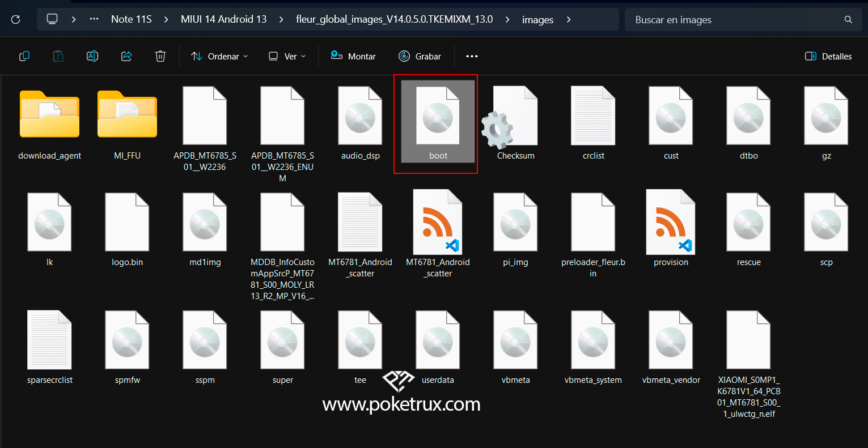Image resolution: width=868 pixels, height=448 pixels.
Task: Select the vbmeta_system image file
Action: tap(593, 348)
